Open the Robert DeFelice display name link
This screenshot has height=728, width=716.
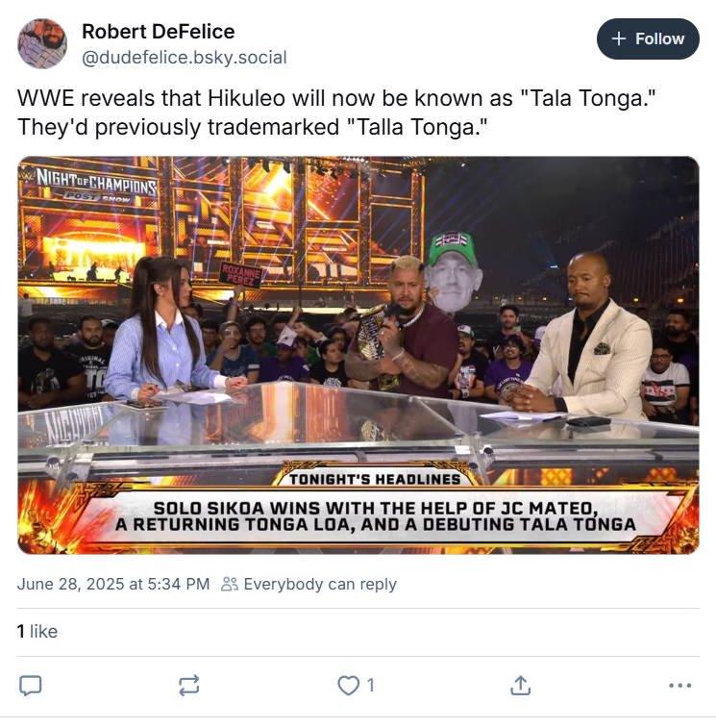(x=159, y=32)
